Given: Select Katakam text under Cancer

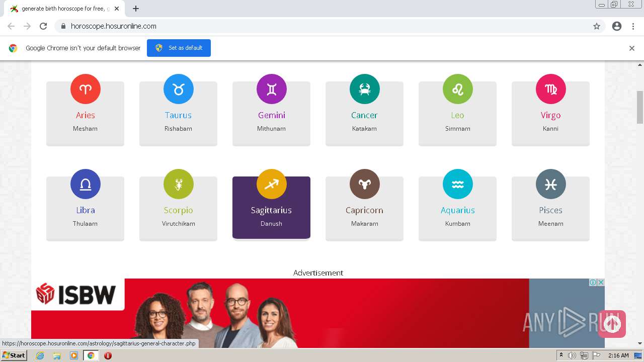Looking at the screenshot, I should pyautogui.click(x=364, y=129).
